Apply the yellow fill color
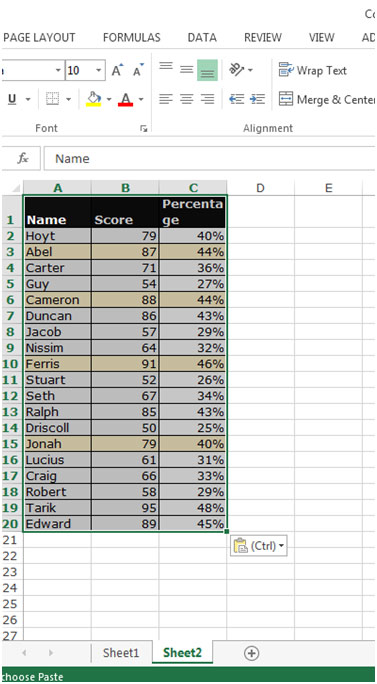 94,99
